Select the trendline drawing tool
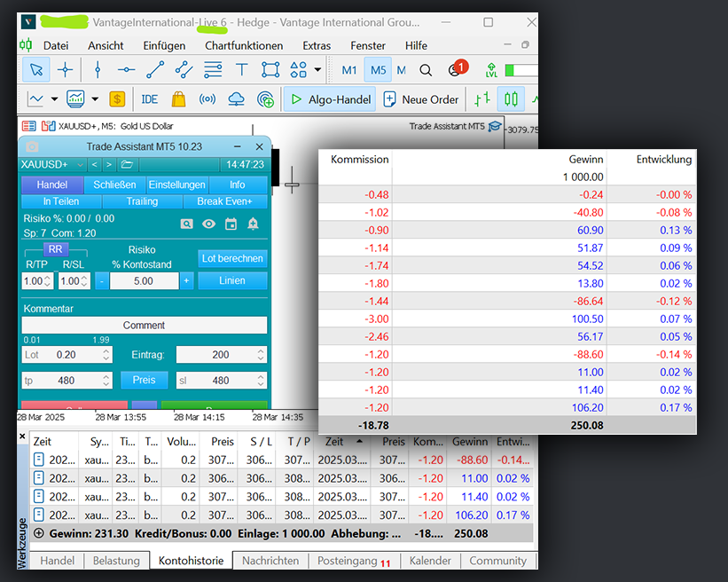Viewport: 728px width, 582px height. (155, 70)
